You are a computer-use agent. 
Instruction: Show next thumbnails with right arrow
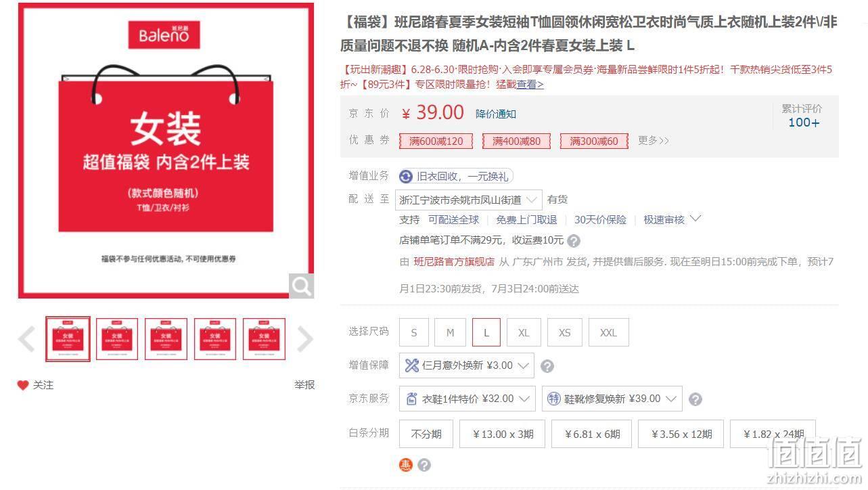[305, 339]
